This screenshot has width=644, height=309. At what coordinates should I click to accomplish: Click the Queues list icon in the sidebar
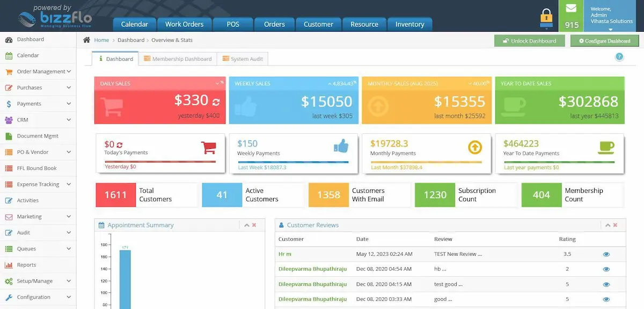(9, 249)
